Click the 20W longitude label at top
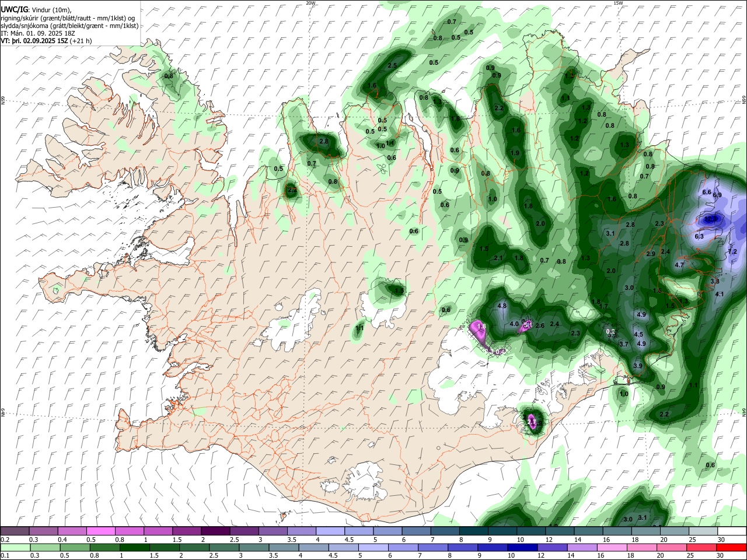Viewport: 747px width, 560px height. click(310, 3)
